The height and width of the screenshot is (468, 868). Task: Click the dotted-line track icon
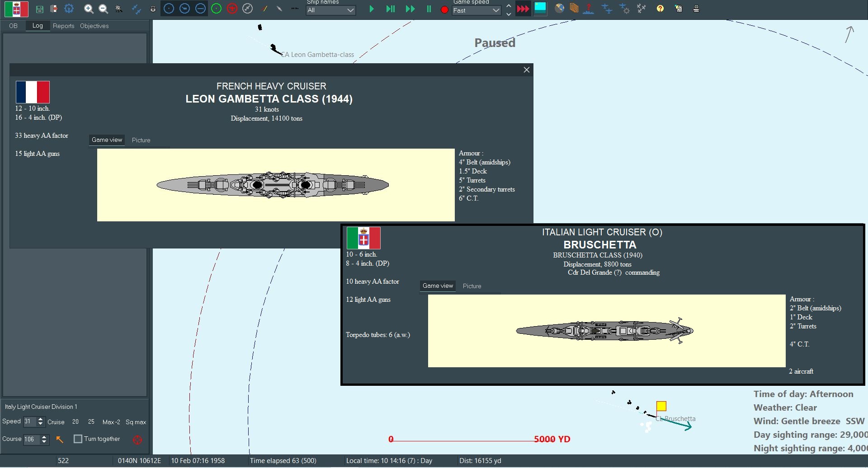pos(295,9)
